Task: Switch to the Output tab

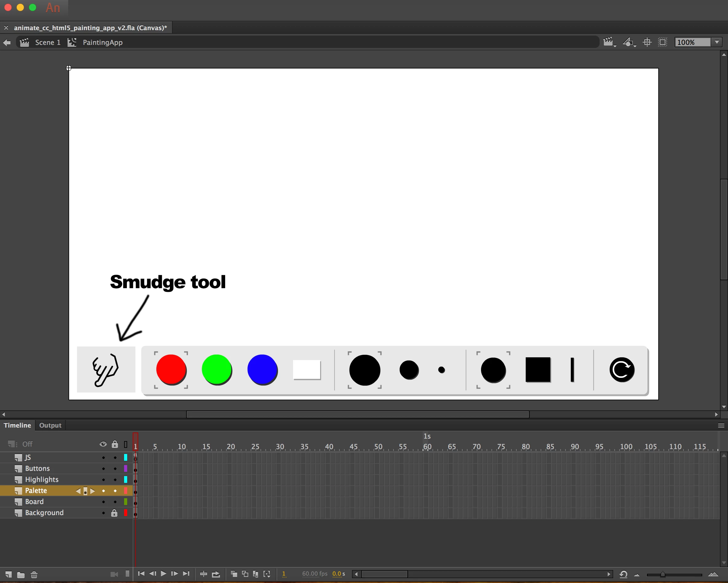Action: click(x=50, y=425)
